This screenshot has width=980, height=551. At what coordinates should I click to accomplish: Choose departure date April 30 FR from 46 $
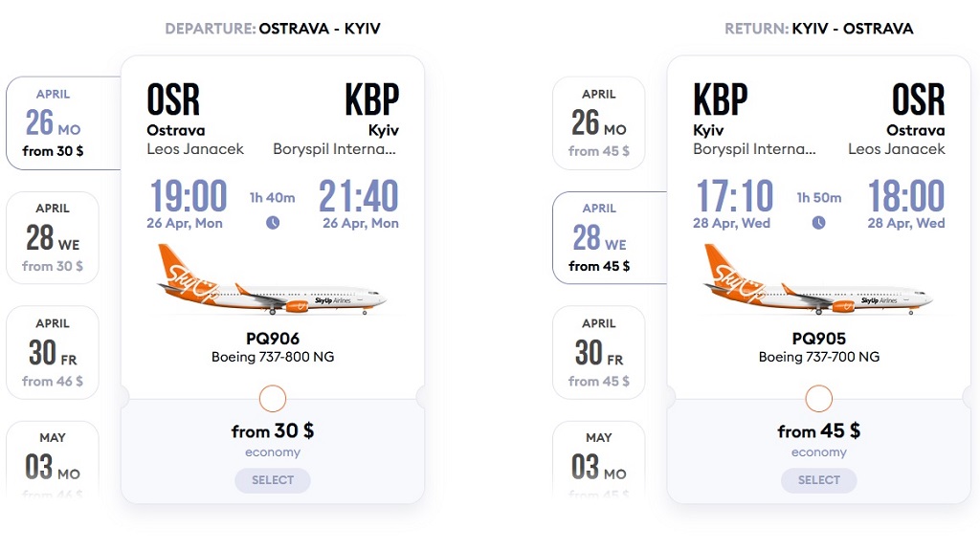tap(53, 353)
